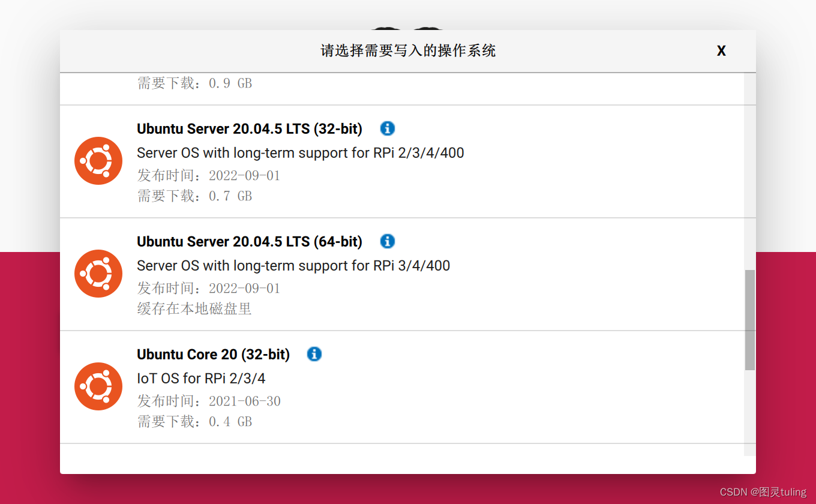This screenshot has height=504, width=816.
Task: Click '需要下载：0.4 GB' download size
Action: click(x=194, y=422)
